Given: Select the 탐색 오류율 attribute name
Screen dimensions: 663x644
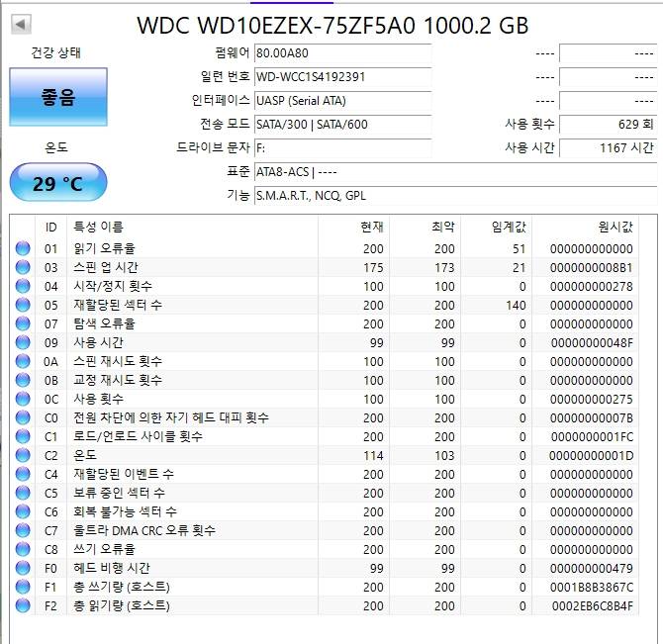Looking at the screenshot, I should (105, 323).
